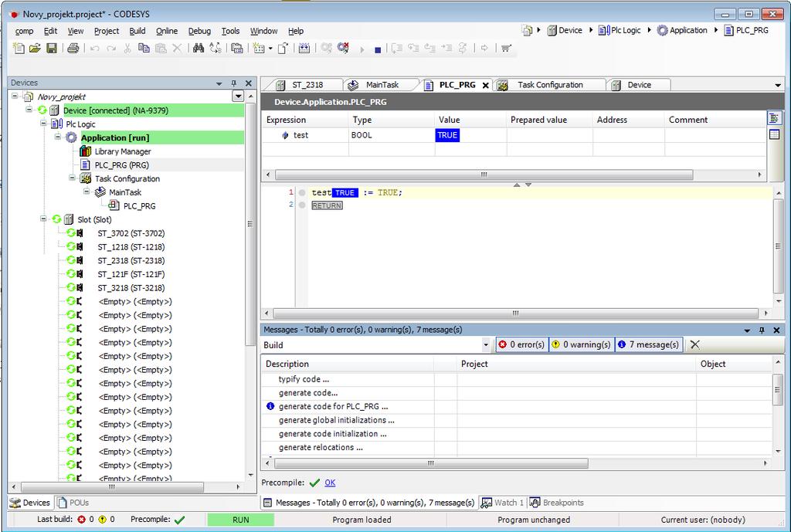Image resolution: width=791 pixels, height=532 pixels.
Task: Create a new project via toolbar icon
Action: (19, 48)
